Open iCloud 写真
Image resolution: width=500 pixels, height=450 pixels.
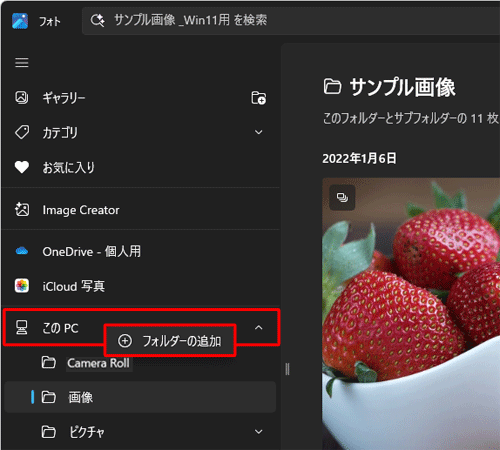click(x=140, y=286)
